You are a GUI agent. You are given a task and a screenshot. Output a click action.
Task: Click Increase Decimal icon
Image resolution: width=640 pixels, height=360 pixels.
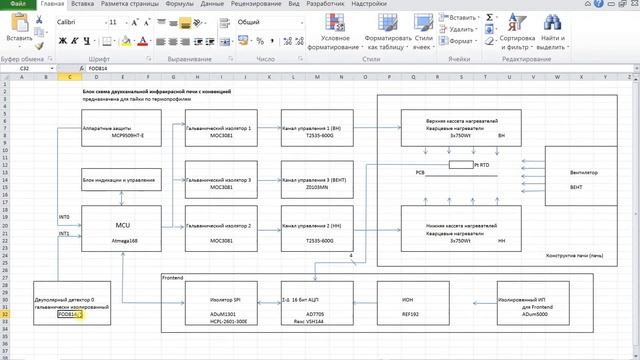(287, 41)
